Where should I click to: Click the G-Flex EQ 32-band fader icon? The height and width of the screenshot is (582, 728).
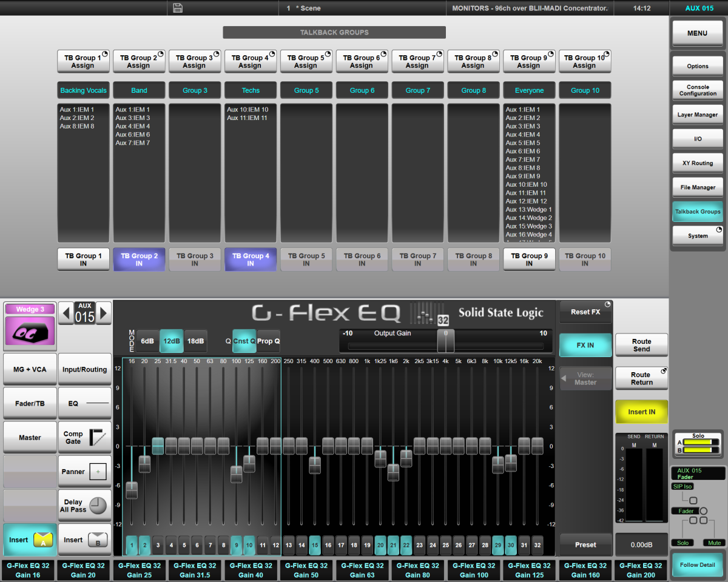[430, 313]
